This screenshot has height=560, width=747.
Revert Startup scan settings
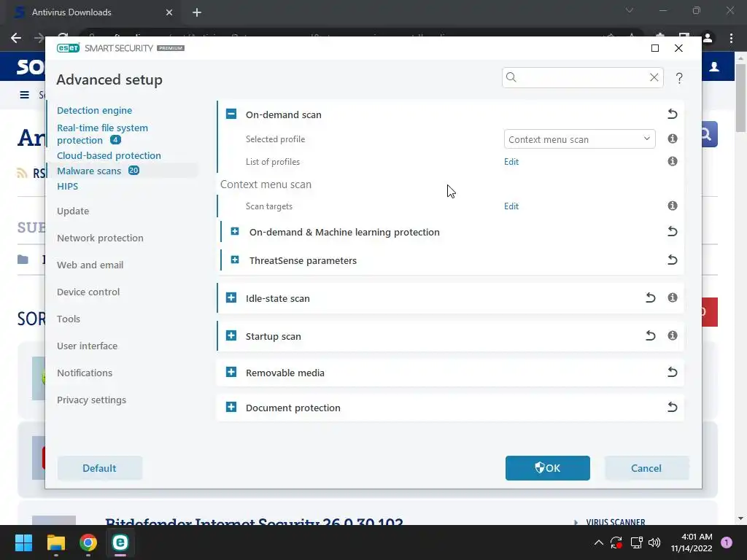[x=650, y=335]
